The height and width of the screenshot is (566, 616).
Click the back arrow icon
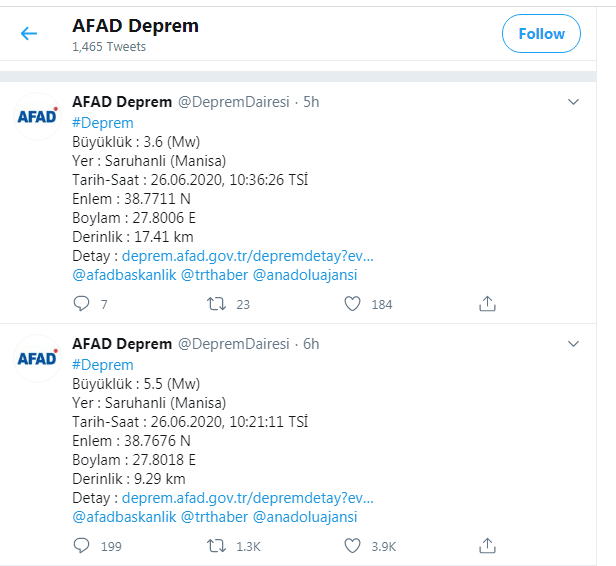(29, 34)
